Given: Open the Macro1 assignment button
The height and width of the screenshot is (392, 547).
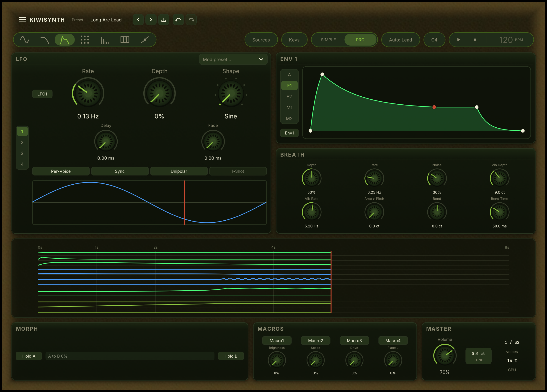Looking at the screenshot, I should click(277, 341).
